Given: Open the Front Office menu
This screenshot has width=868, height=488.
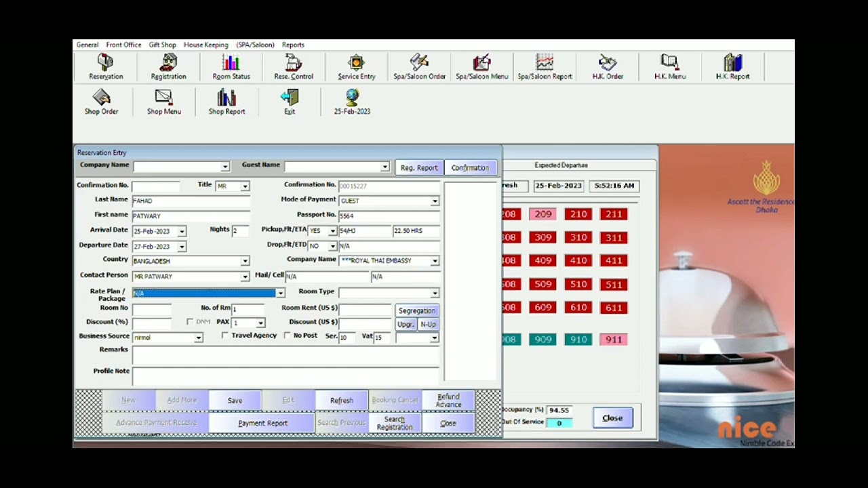Looking at the screenshot, I should coord(123,45).
